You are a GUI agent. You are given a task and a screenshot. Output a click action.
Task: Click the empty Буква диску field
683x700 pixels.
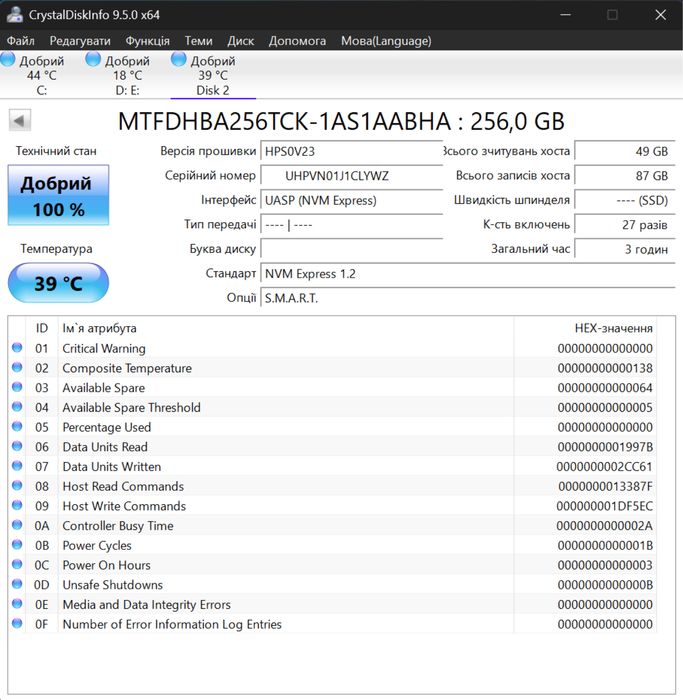[351, 249]
